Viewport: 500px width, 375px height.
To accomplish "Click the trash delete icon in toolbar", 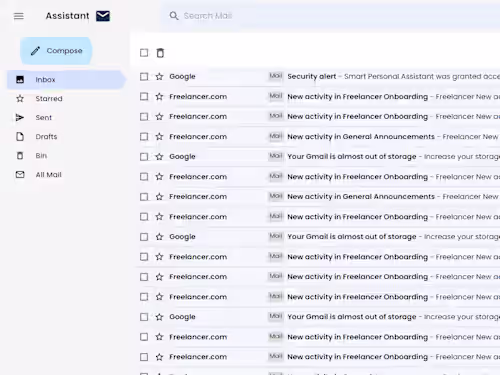I will [x=160, y=53].
